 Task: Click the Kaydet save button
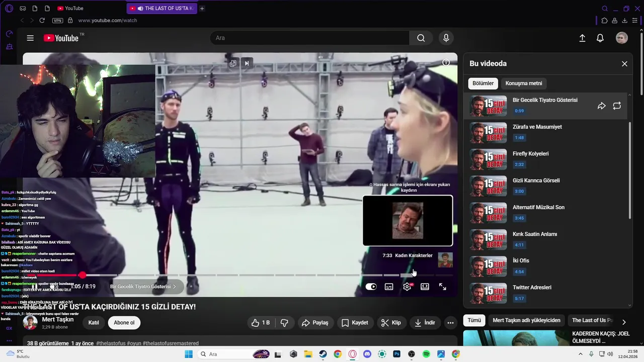point(355,323)
